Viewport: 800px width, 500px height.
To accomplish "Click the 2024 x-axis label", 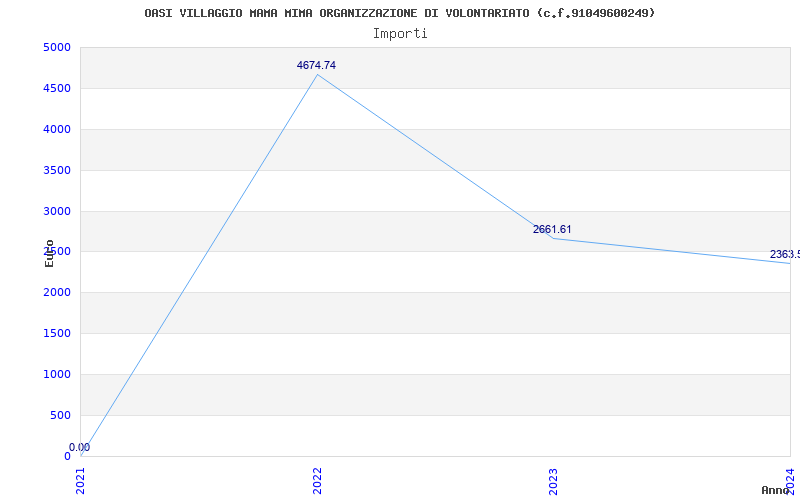I will coord(790,481).
